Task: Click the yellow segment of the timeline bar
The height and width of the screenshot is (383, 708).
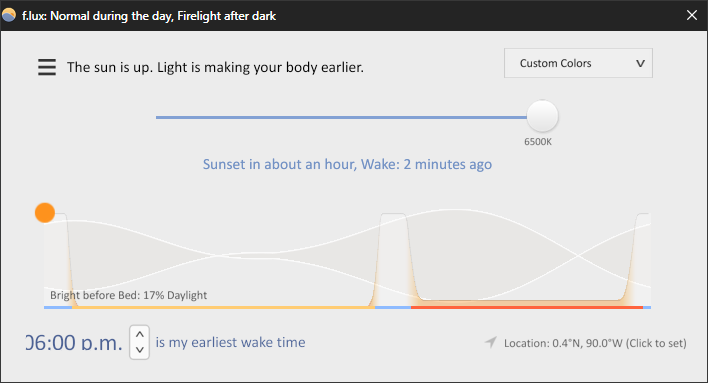Action: [x=224, y=308]
